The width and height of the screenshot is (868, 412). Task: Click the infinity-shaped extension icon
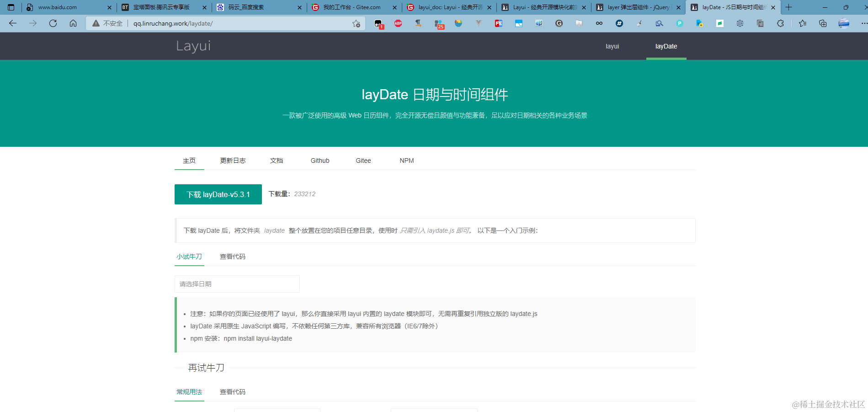599,23
